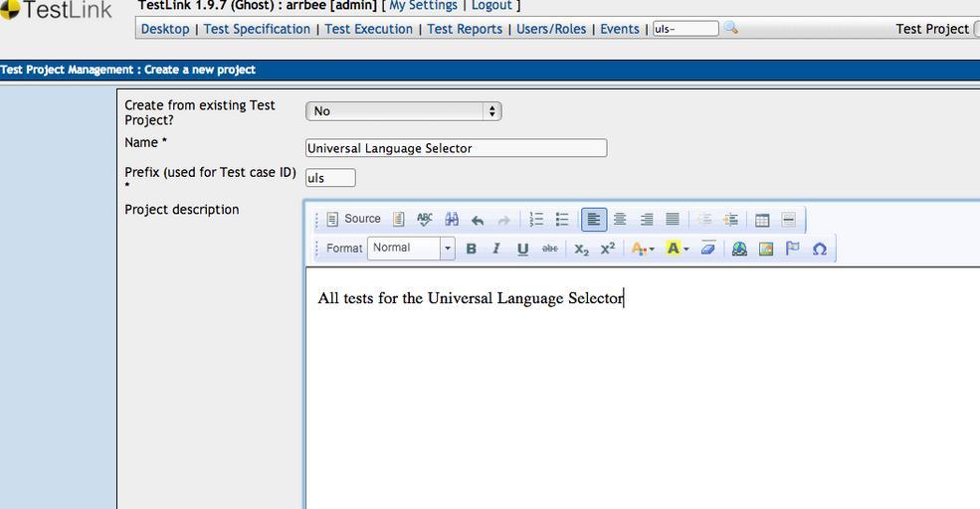The height and width of the screenshot is (509, 980).
Task: Click the magnifier search icon in the navbar
Action: click(x=730, y=28)
